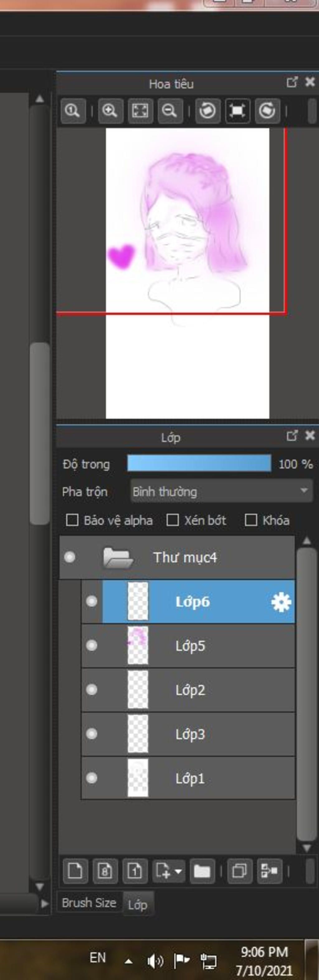Switch to the Brush Size tab
This screenshot has height=980, width=319.
89,902
